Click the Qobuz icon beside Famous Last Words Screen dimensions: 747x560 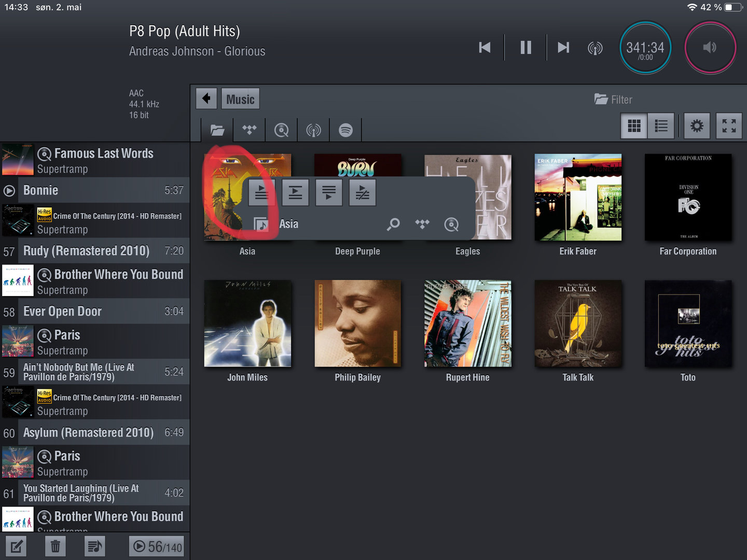tap(45, 153)
